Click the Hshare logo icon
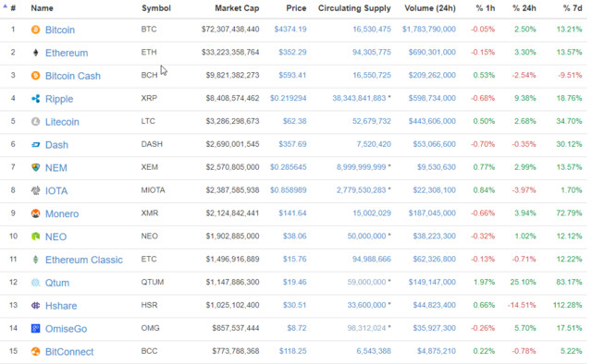This screenshot has width=592, height=364. (35, 306)
